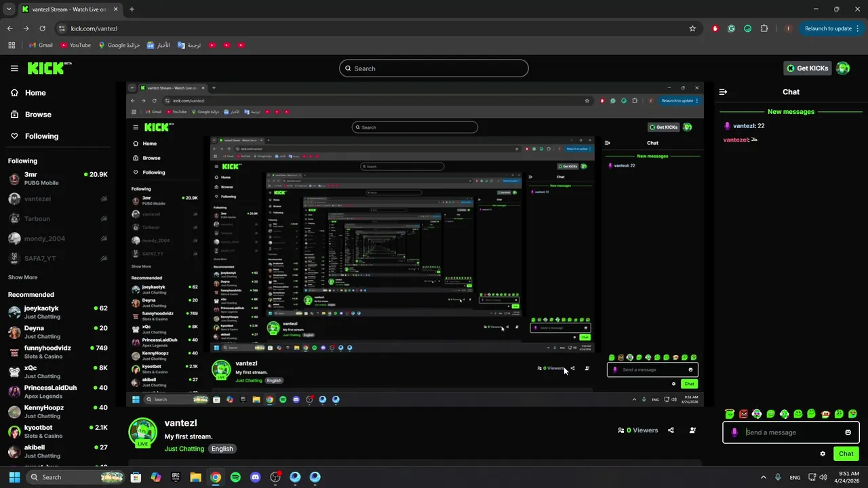Bookmark this page with star icon
This screenshot has width=868, height=488.
[x=692, y=28]
